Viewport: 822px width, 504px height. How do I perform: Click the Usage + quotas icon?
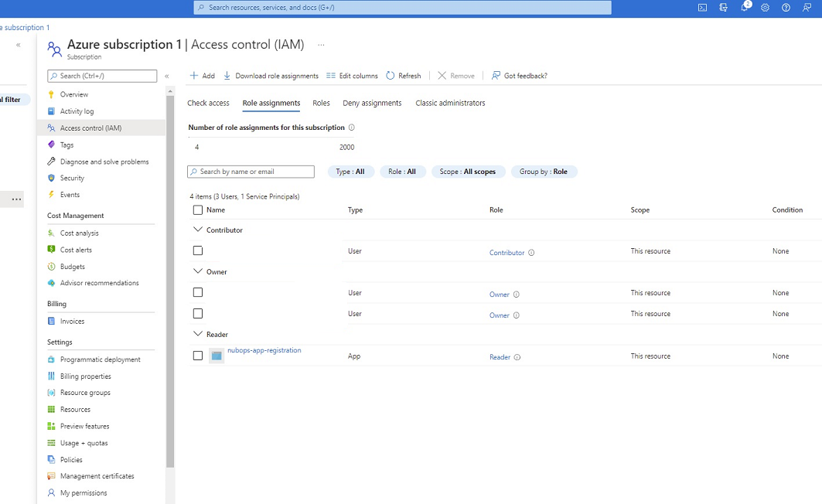click(51, 443)
